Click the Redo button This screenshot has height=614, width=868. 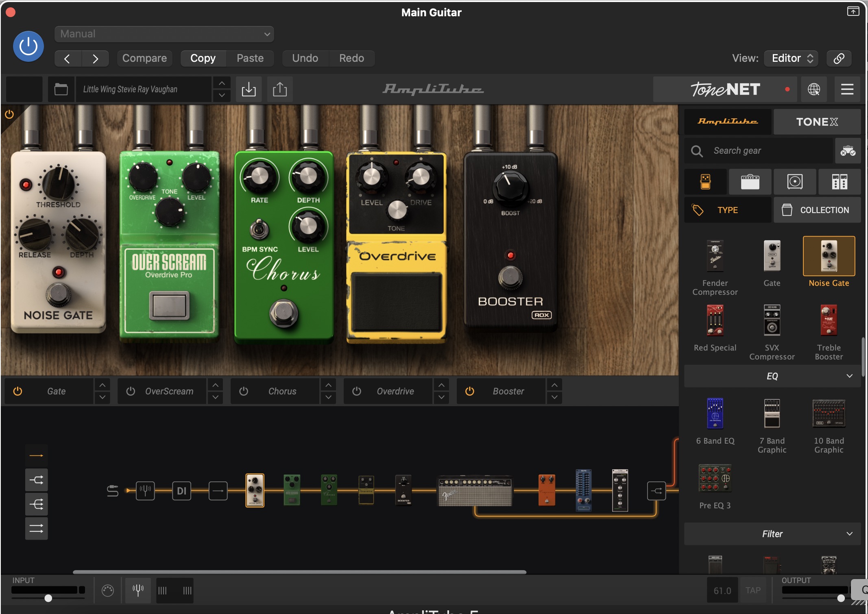(351, 59)
